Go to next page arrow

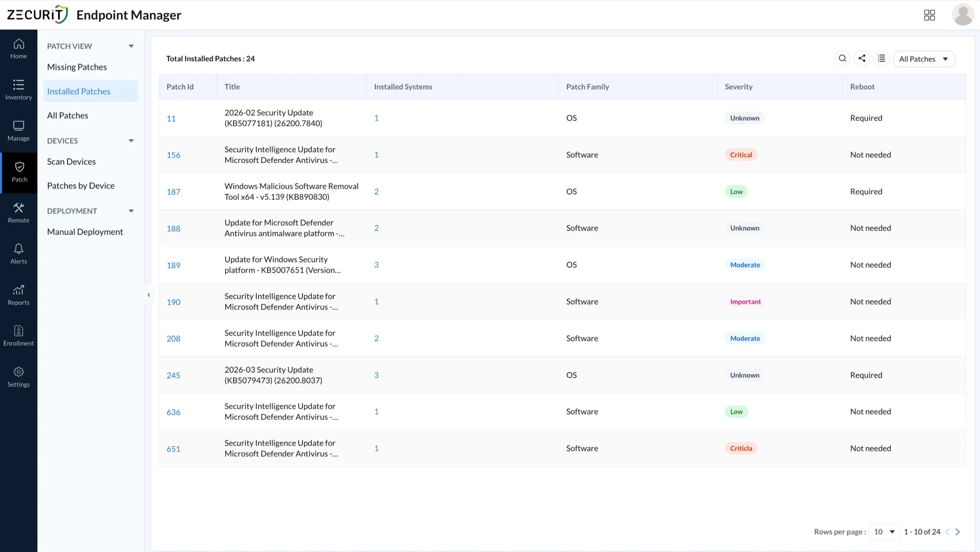pos(958,532)
